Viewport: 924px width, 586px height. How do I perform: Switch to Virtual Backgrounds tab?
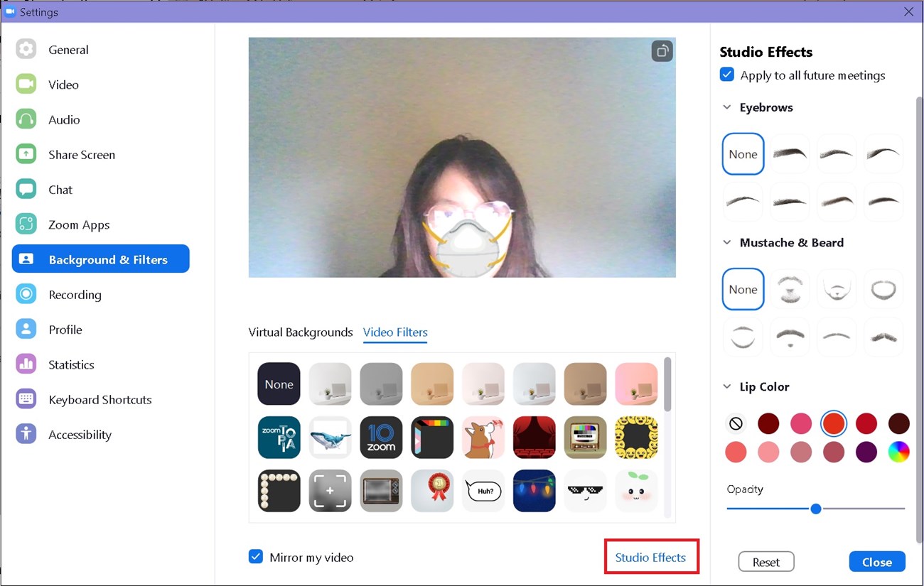pos(301,332)
